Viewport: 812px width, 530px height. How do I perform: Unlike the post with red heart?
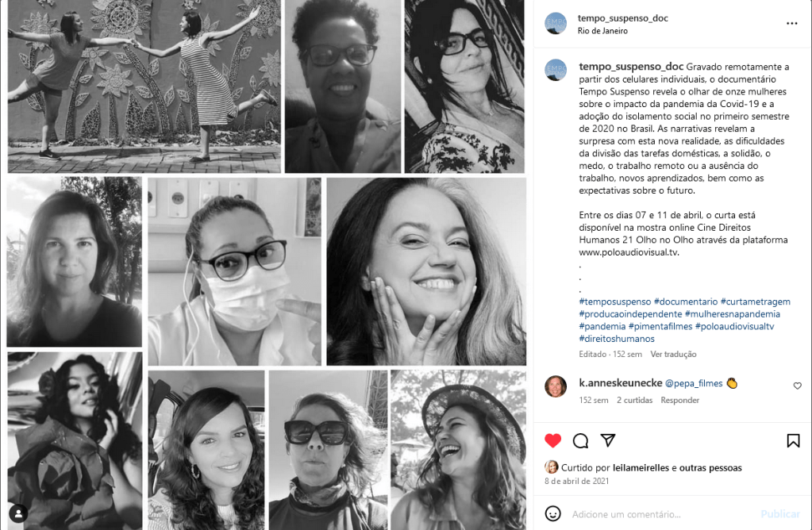click(x=552, y=440)
